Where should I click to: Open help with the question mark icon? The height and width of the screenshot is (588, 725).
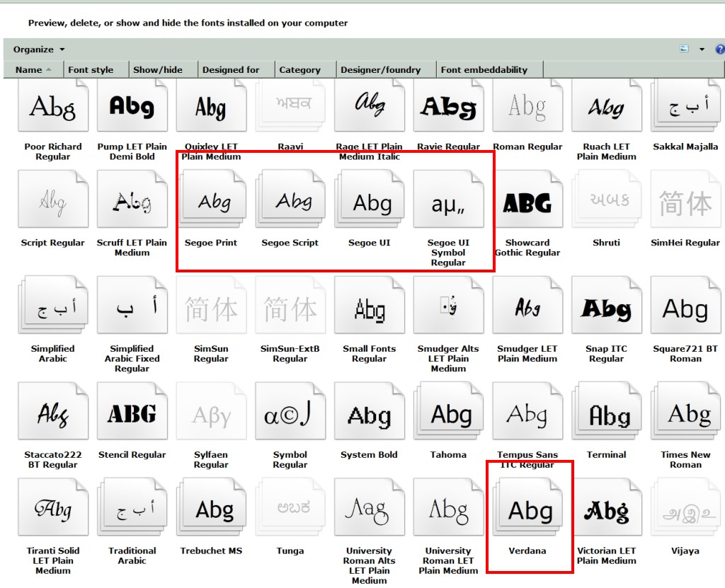point(720,49)
